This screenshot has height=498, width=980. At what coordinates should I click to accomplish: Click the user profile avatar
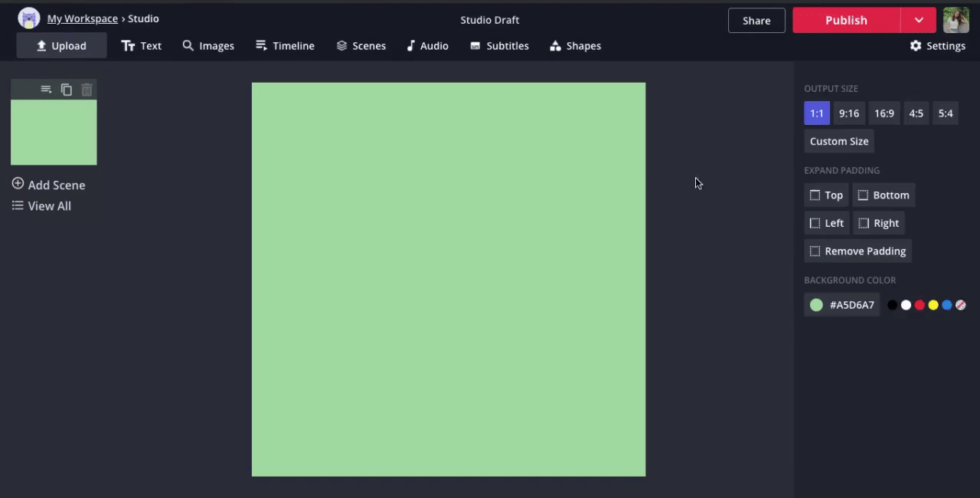click(x=955, y=20)
